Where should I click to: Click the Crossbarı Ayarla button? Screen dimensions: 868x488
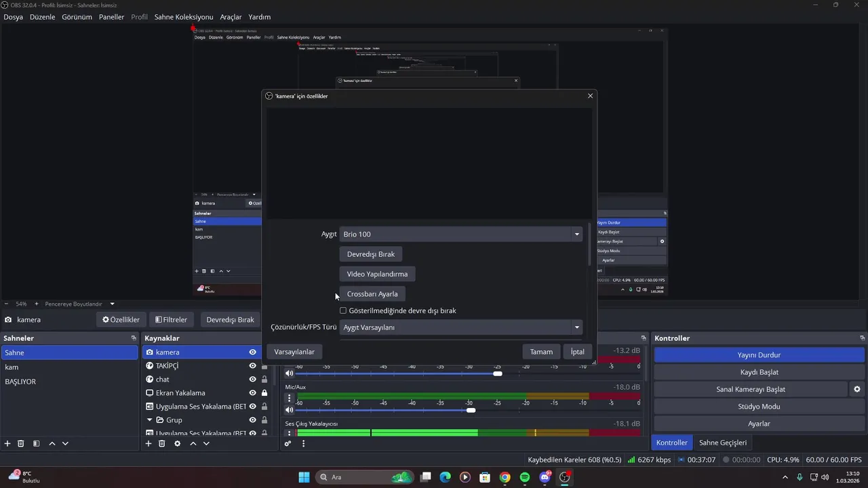(372, 293)
